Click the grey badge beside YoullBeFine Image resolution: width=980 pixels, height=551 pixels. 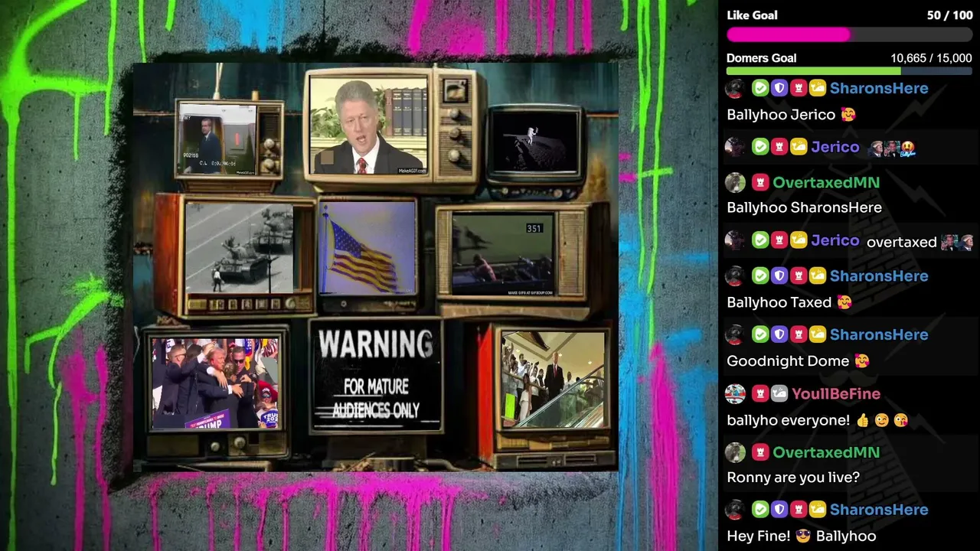click(x=779, y=393)
